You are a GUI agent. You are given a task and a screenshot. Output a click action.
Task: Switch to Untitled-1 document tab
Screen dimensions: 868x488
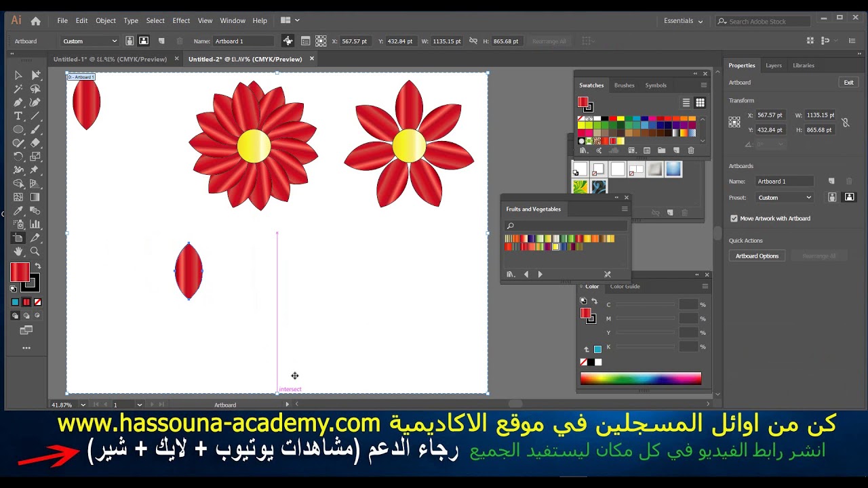pyautogui.click(x=110, y=59)
